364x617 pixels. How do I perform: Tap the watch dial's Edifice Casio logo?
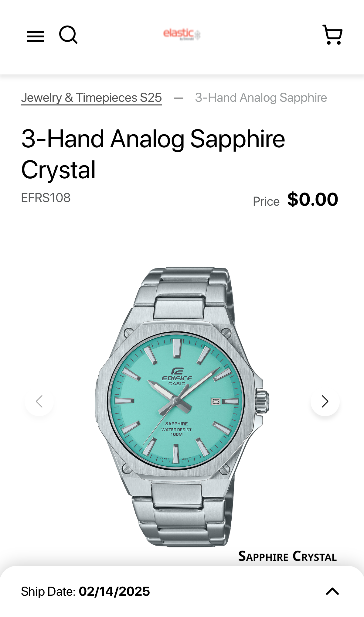pyautogui.click(x=177, y=376)
